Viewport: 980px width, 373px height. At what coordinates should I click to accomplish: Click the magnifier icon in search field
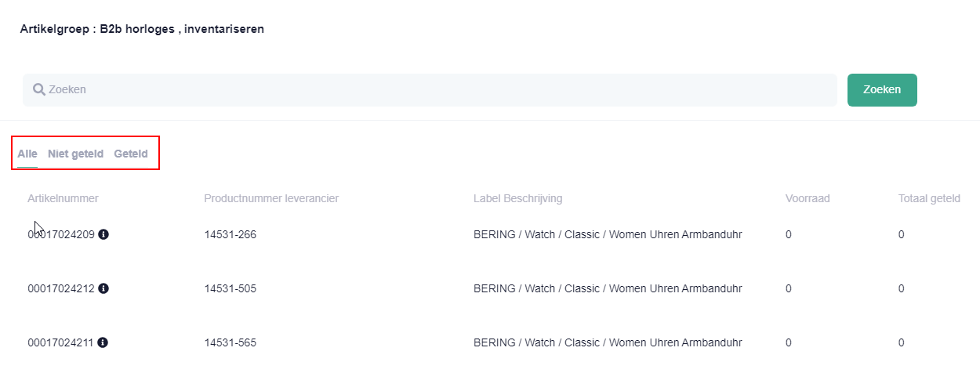point(38,89)
